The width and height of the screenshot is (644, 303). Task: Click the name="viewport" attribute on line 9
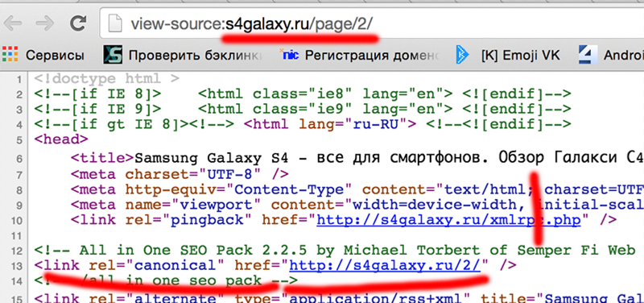coord(193,205)
